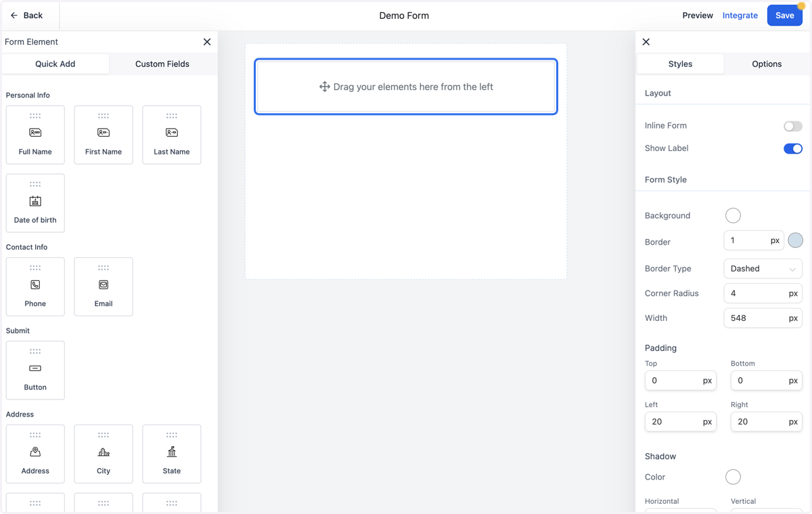Open the form Preview
The height and width of the screenshot is (514, 812).
pos(698,15)
